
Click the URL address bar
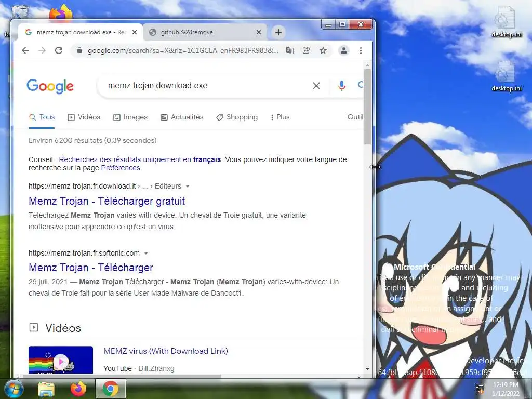(182, 50)
